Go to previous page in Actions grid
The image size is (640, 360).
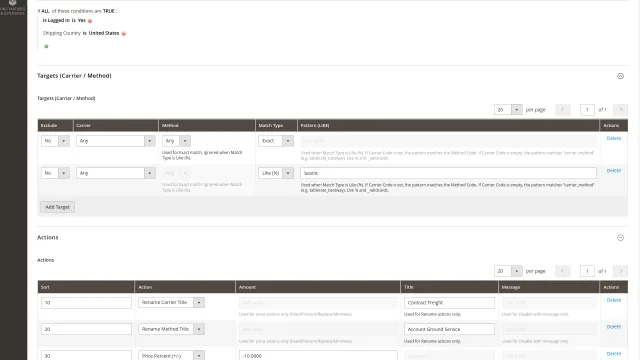[562, 271]
